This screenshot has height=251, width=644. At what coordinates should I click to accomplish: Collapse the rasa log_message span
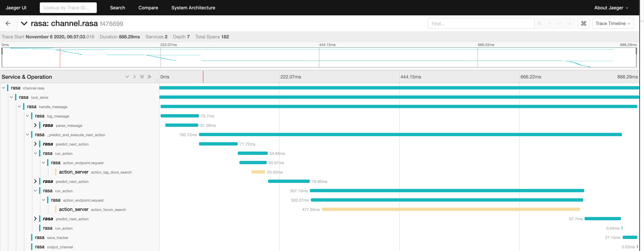coord(27,116)
